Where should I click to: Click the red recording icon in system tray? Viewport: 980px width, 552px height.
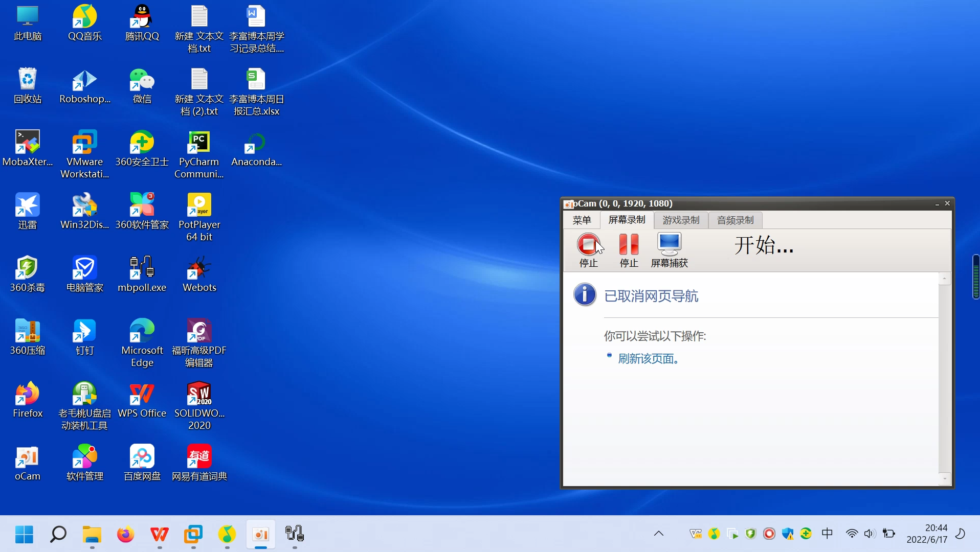(x=769, y=534)
